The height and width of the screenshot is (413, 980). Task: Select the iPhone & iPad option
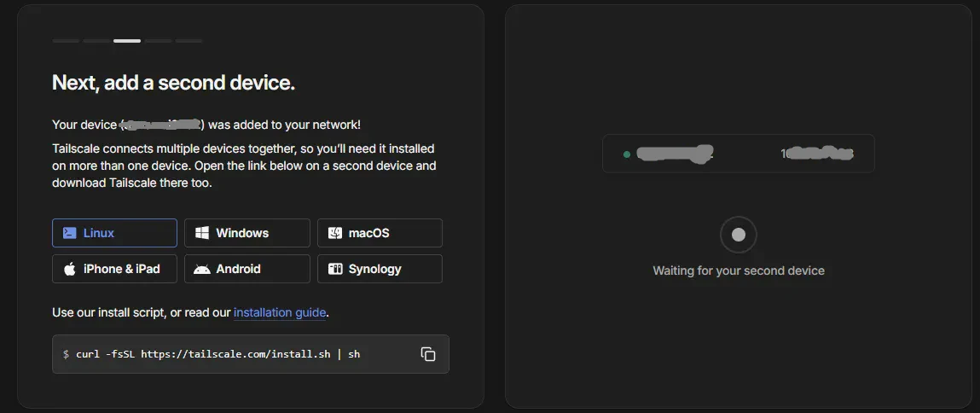pos(114,269)
